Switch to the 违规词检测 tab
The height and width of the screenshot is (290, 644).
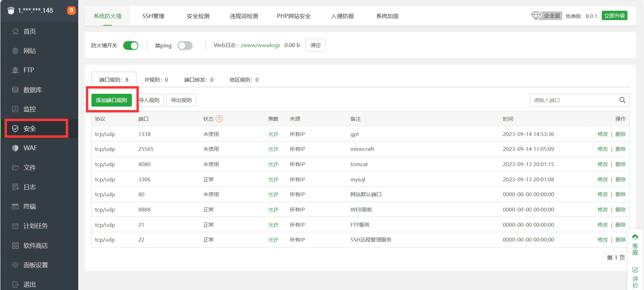[x=244, y=16]
